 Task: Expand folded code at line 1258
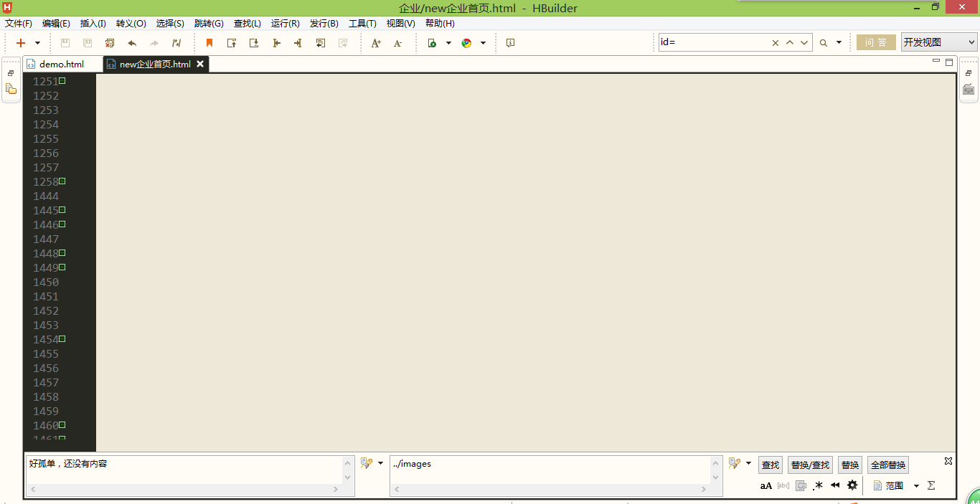tap(62, 181)
